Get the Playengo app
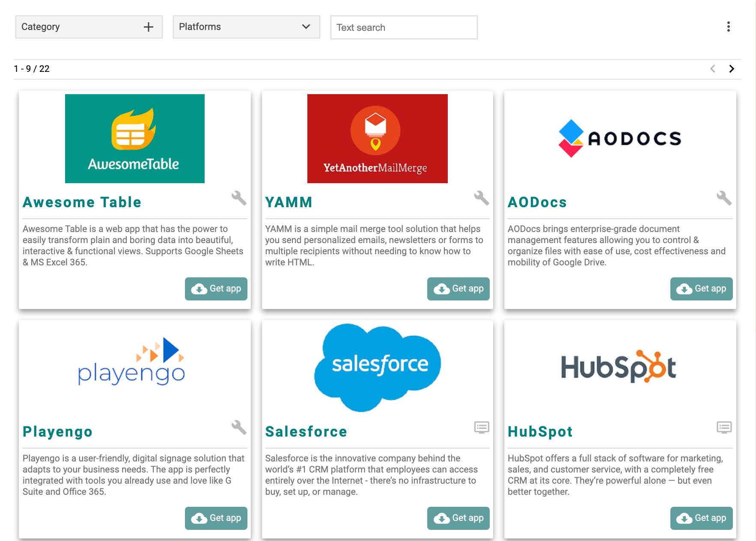756x541 pixels. coord(216,518)
